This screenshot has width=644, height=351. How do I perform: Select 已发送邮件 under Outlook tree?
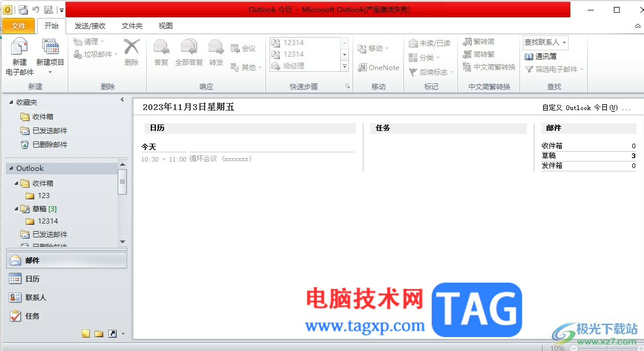pos(44,235)
